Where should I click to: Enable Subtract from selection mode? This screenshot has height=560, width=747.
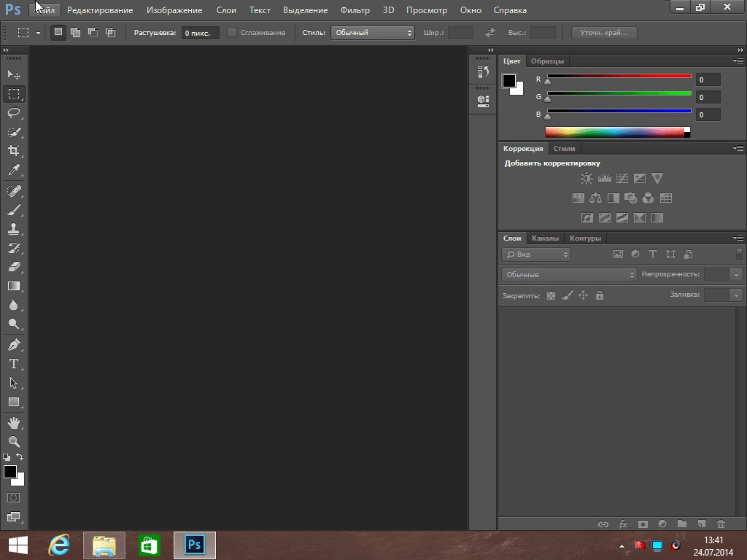coord(93,32)
